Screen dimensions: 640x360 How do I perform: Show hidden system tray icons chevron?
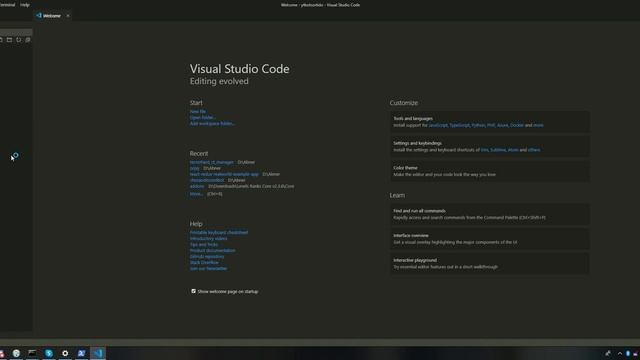(620, 353)
